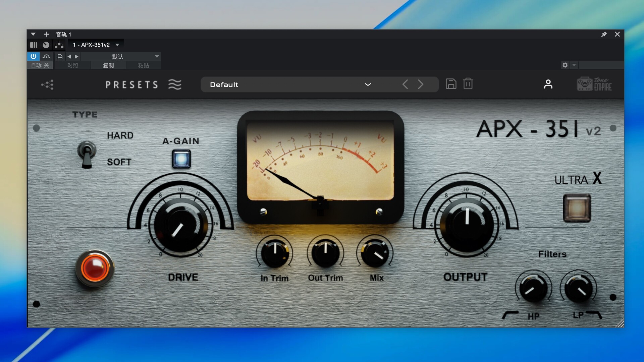Open the user account icon
The height and width of the screenshot is (362, 644).
[x=548, y=84]
